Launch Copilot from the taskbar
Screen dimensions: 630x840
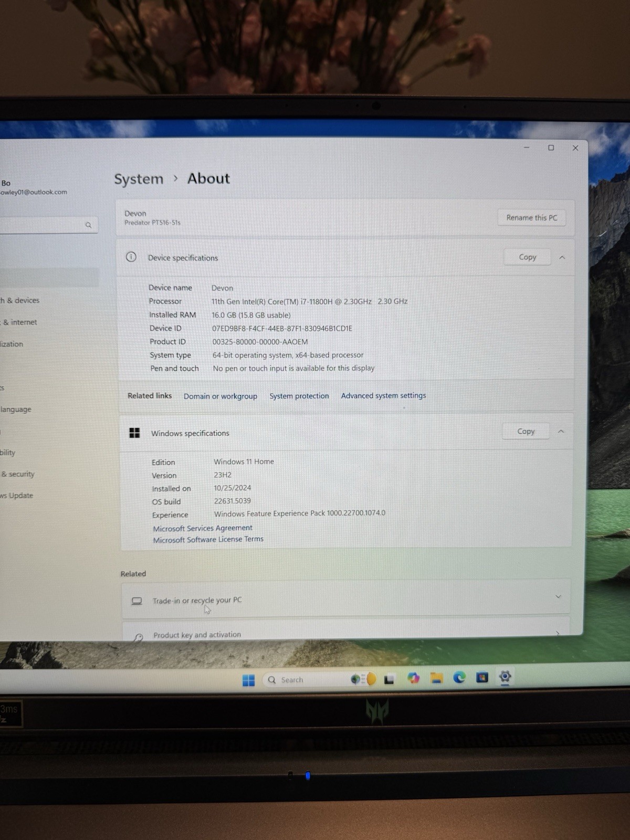tap(413, 678)
